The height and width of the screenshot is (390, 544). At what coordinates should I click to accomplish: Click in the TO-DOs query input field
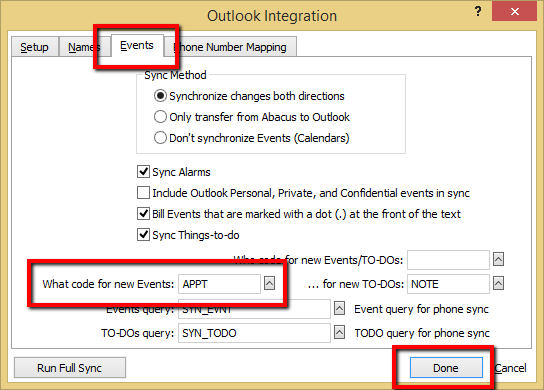[254, 333]
